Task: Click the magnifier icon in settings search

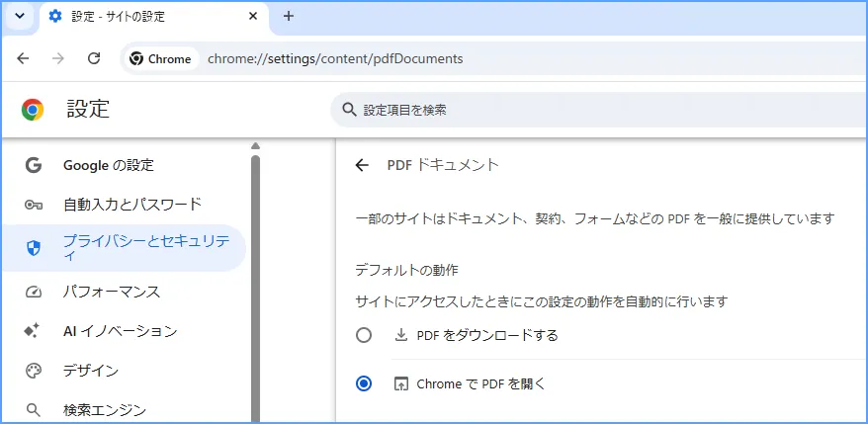Action: [349, 110]
